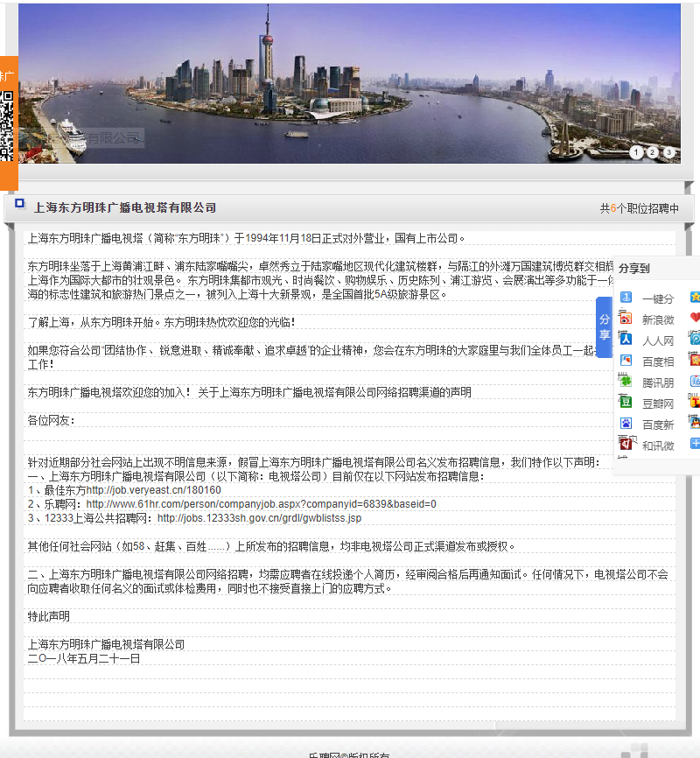Click the 新浪微 share menu label

(658, 319)
